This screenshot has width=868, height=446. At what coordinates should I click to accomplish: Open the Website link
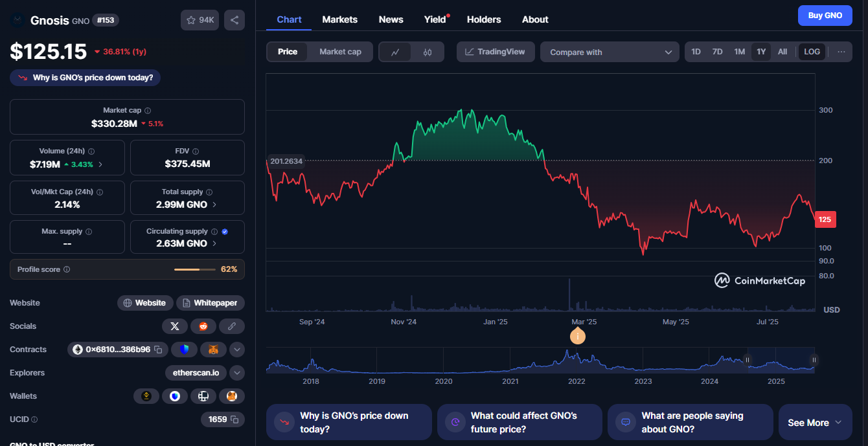(145, 303)
